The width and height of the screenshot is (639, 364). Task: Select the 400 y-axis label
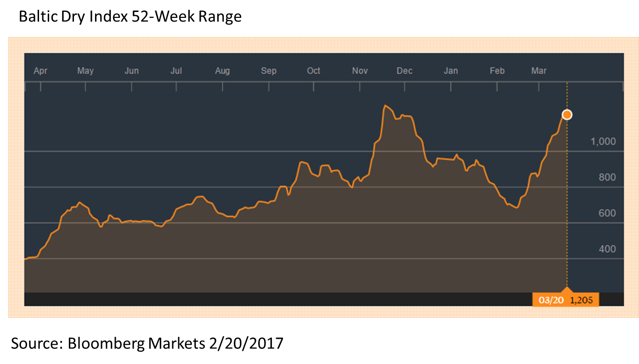[x=606, y=249]
